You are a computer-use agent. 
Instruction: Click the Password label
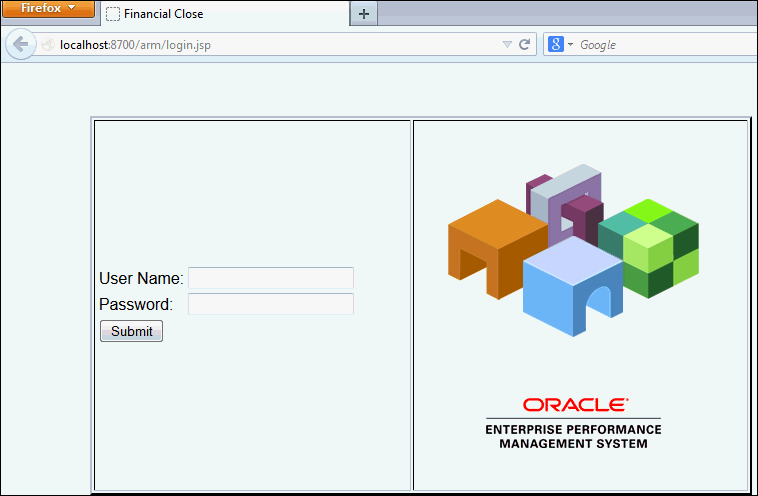pyautogui.click(x=136, y=305)
